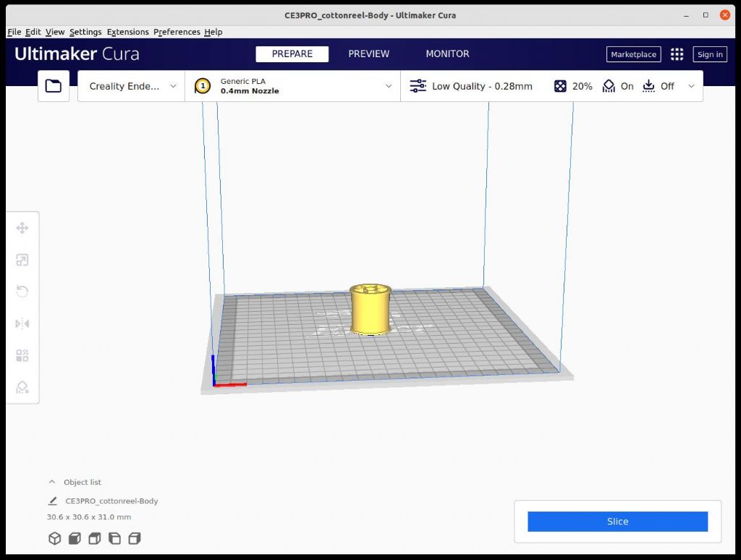The height and width of the screenshot is (560, 741).
Task: Open Per Model Settings tool
Action: pyautogui.click(x=22, y=355)
